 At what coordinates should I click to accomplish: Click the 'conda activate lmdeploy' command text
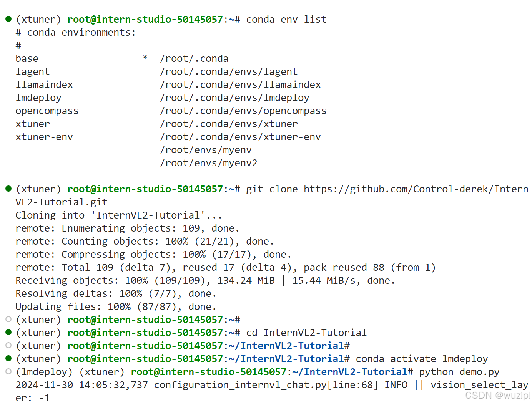click(x=422, y=359)
